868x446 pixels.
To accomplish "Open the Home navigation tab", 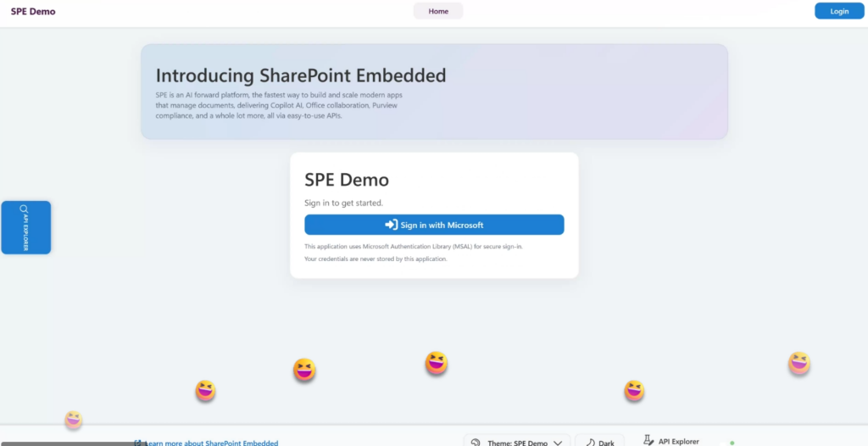I will pos(438,11).
